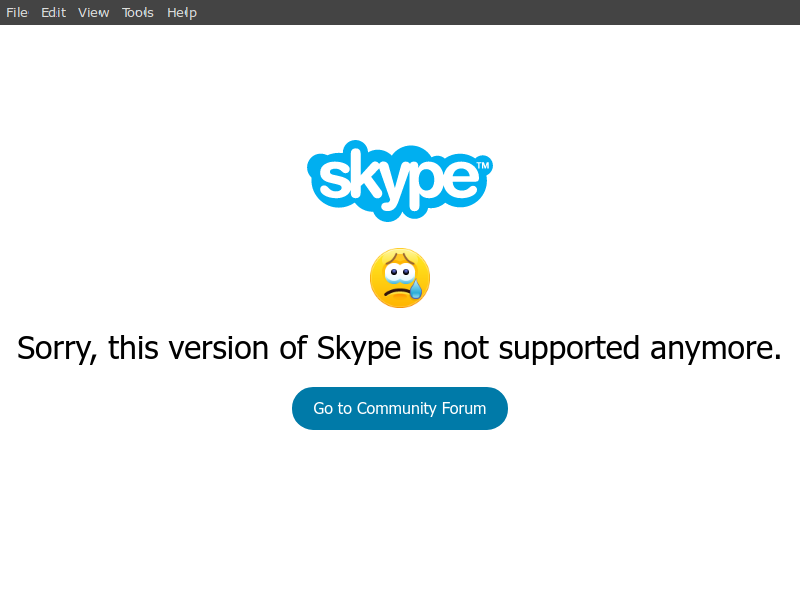Open the Help menu
Image resolution: width=800 pixels, height=600 pixels.
[182, 12]
